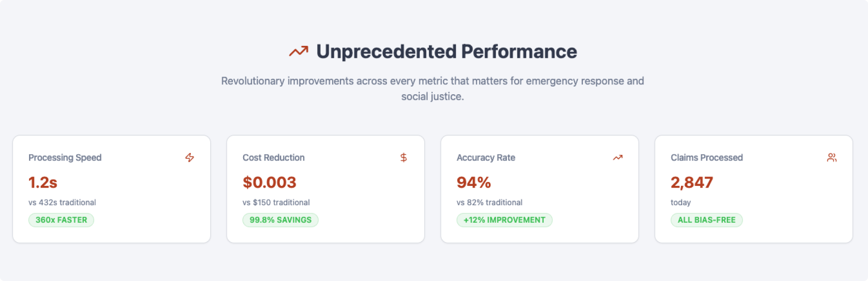Click the trending arrow icon in Accuracy Rate
The width and height of the screenshot is (868, 281).
click(x=618, y=158)
